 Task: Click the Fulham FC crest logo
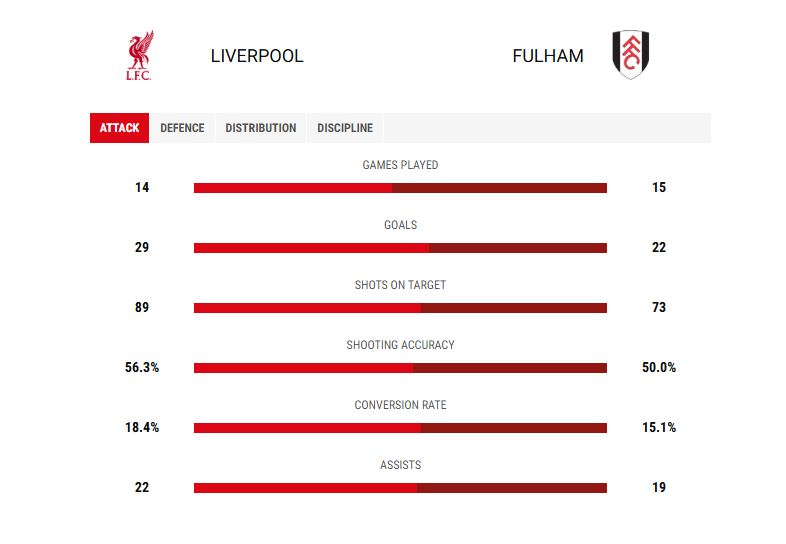pos(631,55)
